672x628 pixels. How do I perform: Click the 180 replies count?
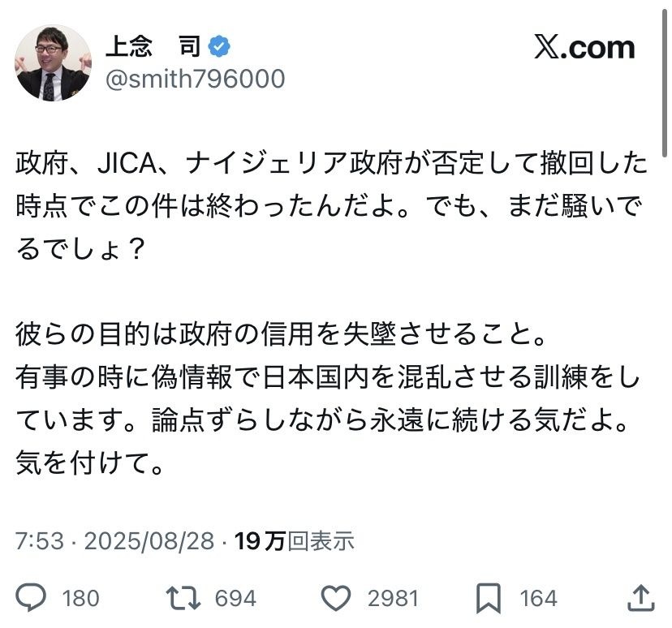(80, 599)
